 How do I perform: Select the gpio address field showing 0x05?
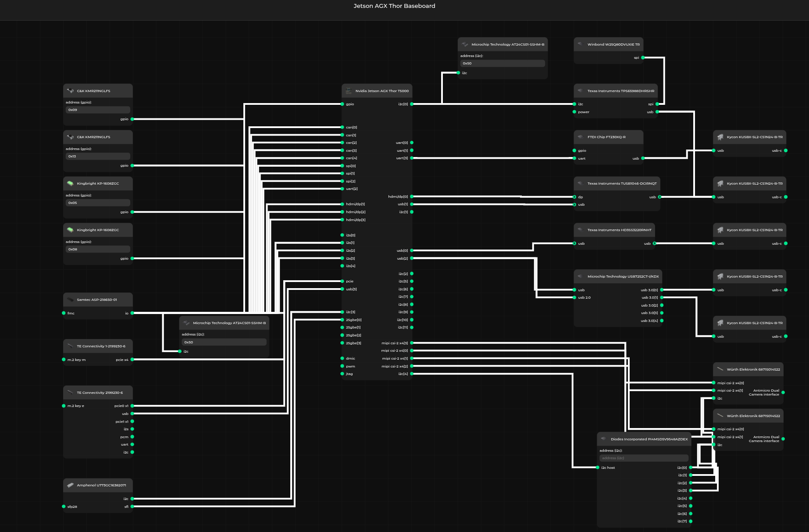pyautogui.click(x=98, y=203)
